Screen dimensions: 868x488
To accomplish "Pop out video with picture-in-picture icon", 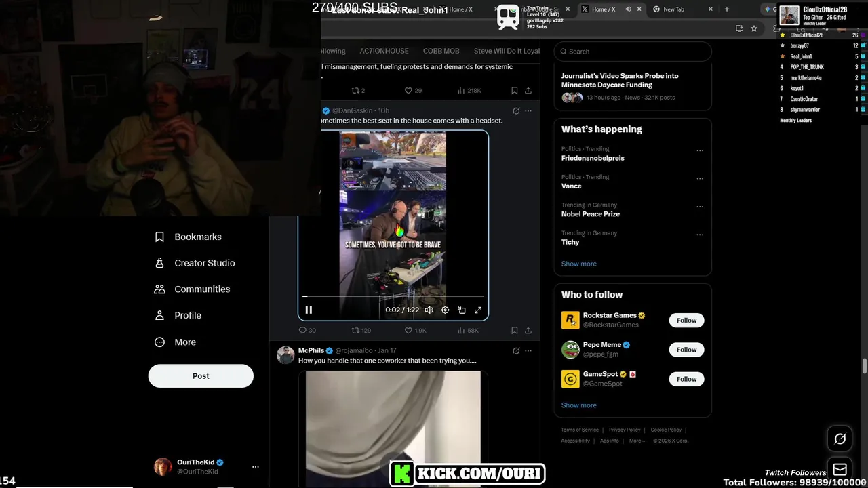I will pos(461,310).
